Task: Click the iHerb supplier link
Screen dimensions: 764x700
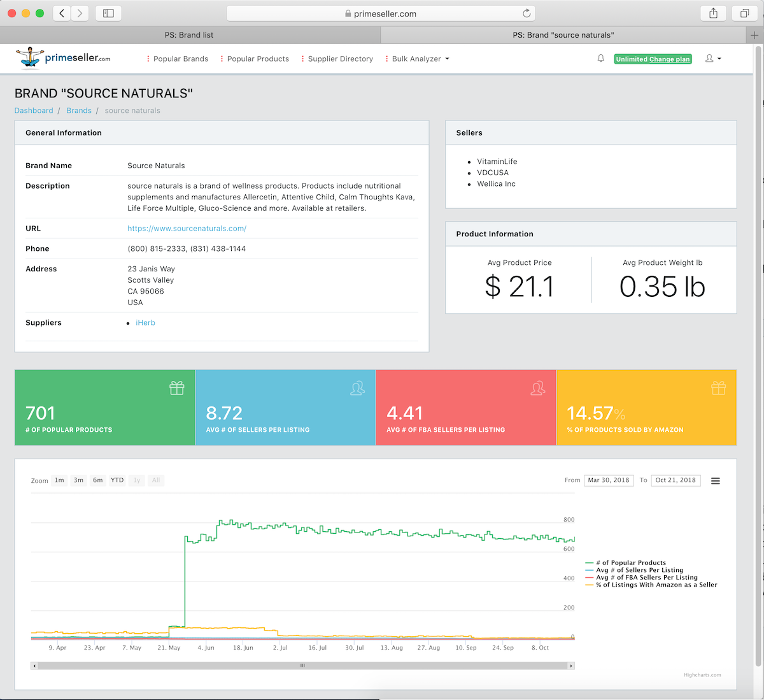Action: tap(145, 323)
